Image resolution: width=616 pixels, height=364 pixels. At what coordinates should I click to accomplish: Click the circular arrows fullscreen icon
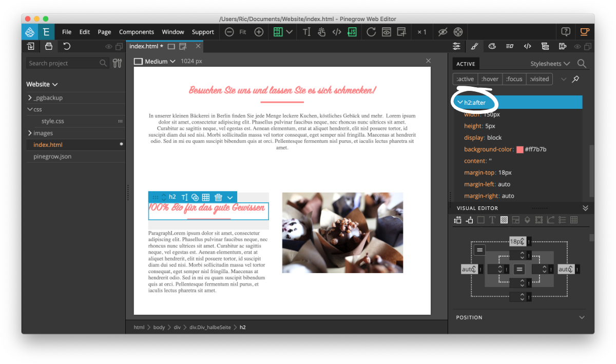click(x=458, y=32)
